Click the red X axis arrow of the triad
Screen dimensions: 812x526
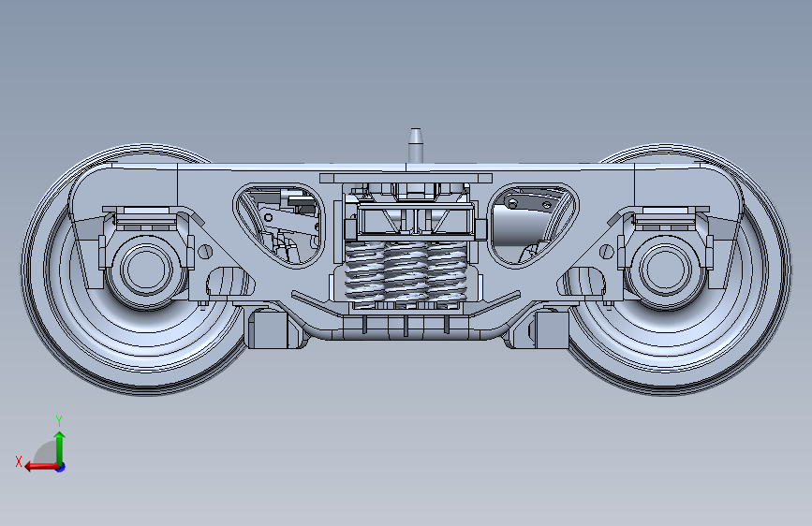point(40,467)
